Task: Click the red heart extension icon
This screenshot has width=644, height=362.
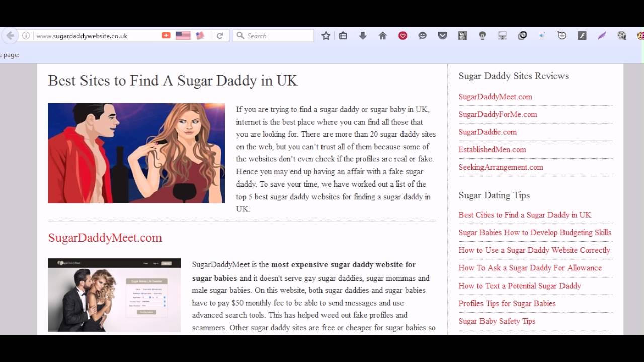Action: tap(403, 36)
